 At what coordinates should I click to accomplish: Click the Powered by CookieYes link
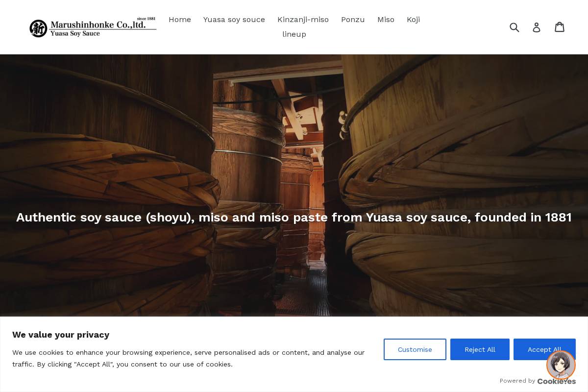[x=538, y=381]
